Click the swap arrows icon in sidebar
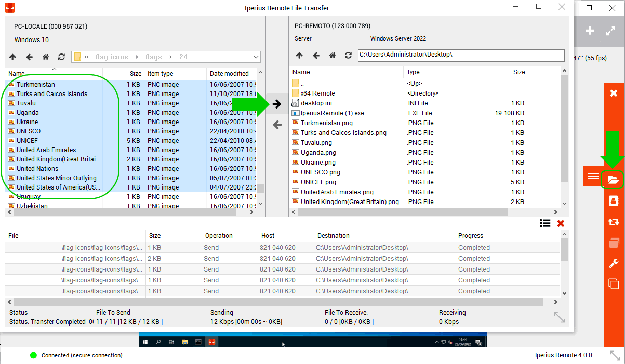The height and width of the screenshot is (364, 625). 613,222
